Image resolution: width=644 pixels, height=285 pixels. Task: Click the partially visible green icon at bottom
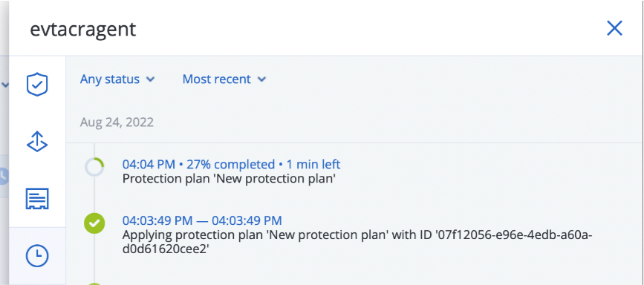click(94, 284)
